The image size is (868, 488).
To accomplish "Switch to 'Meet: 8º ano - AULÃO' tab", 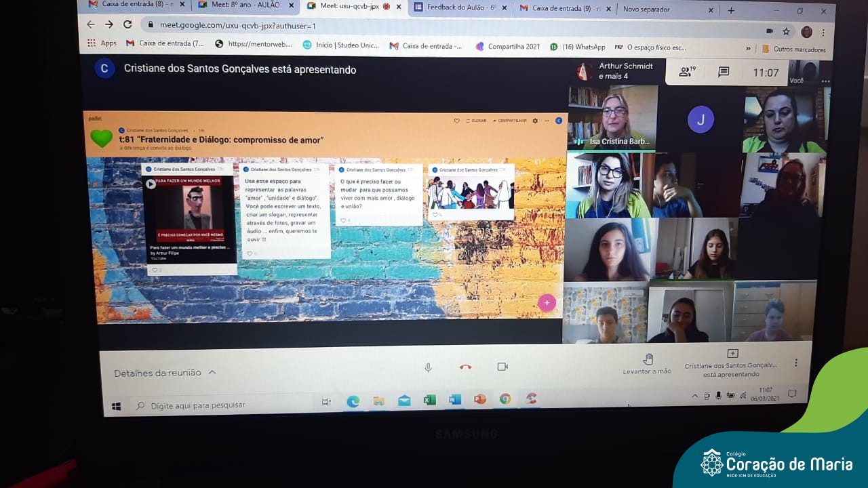I will pos(243,5).
